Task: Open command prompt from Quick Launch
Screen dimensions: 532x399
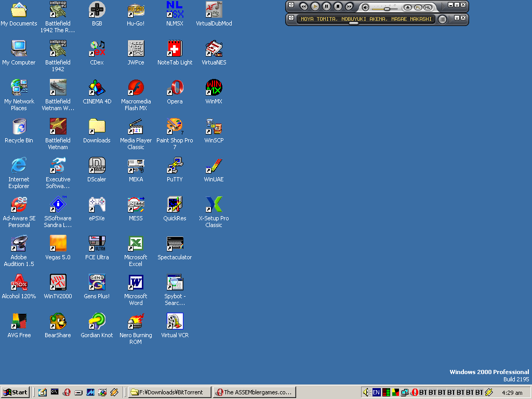Action: (54, 392)
